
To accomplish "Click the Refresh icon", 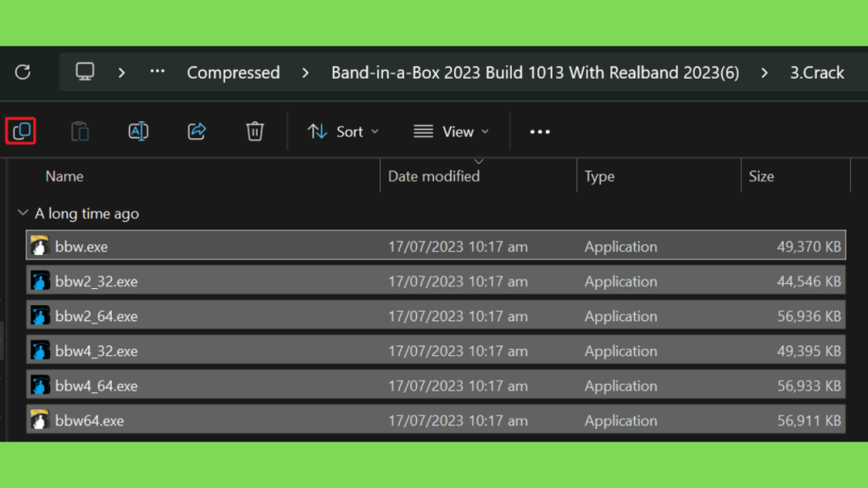I will [23, 72].
